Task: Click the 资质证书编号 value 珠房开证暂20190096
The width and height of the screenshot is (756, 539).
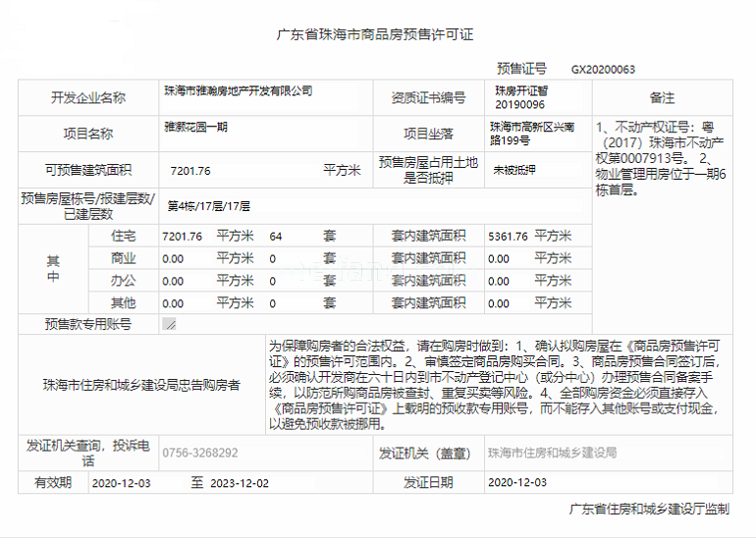Action: tap(519, 97)
